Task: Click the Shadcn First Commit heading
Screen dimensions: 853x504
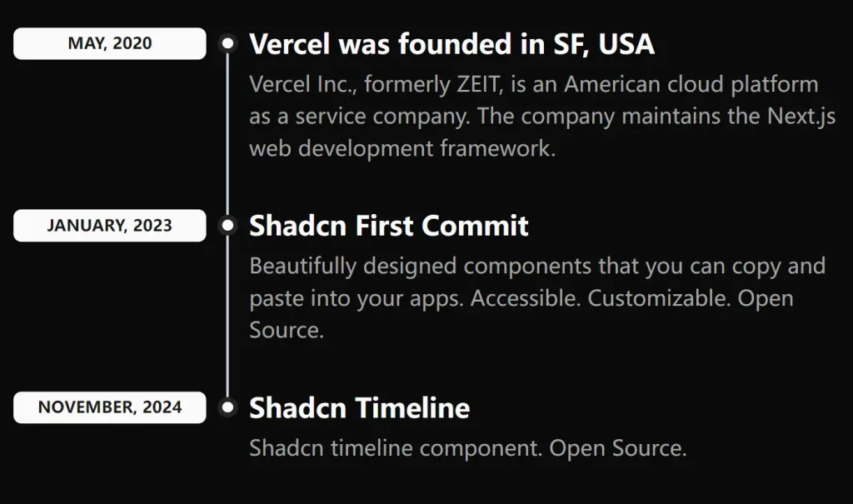Action: point(388,226)
